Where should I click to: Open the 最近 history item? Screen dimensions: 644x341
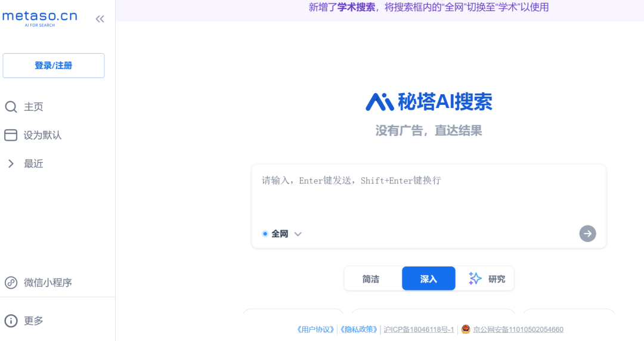[x=33, y=163]
